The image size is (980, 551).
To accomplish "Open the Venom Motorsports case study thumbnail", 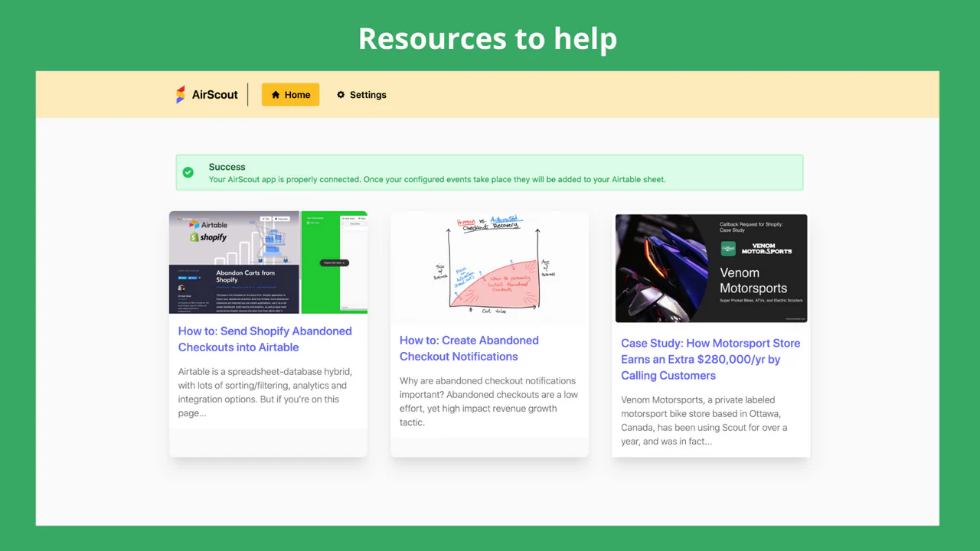I will (711, 269).
